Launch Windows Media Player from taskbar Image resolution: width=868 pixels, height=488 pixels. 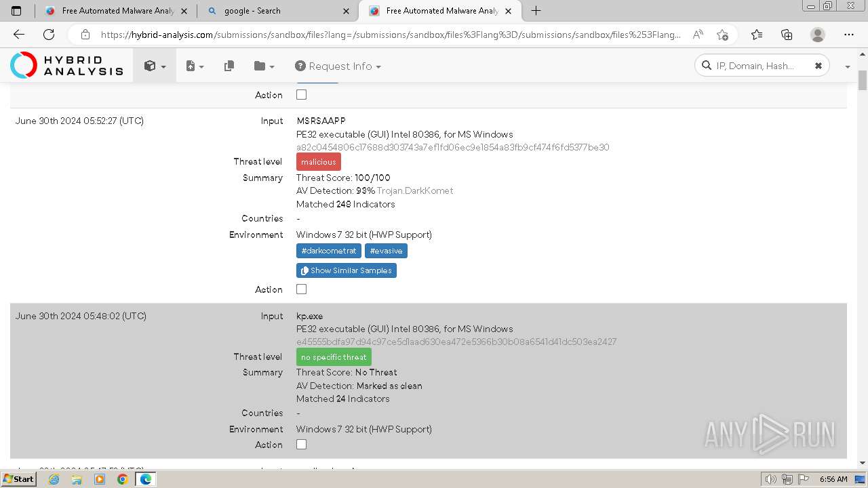pos(100,479)
